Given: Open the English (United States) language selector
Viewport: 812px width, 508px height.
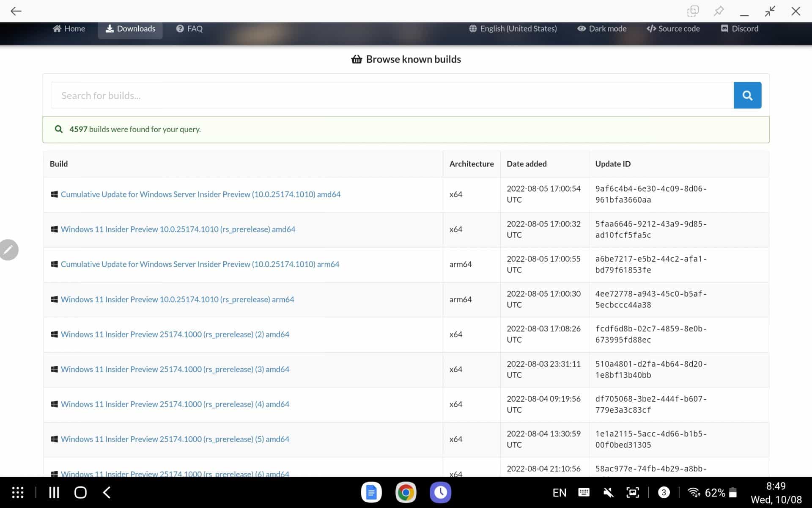Looking at the screenshot, I should (513, 28).
